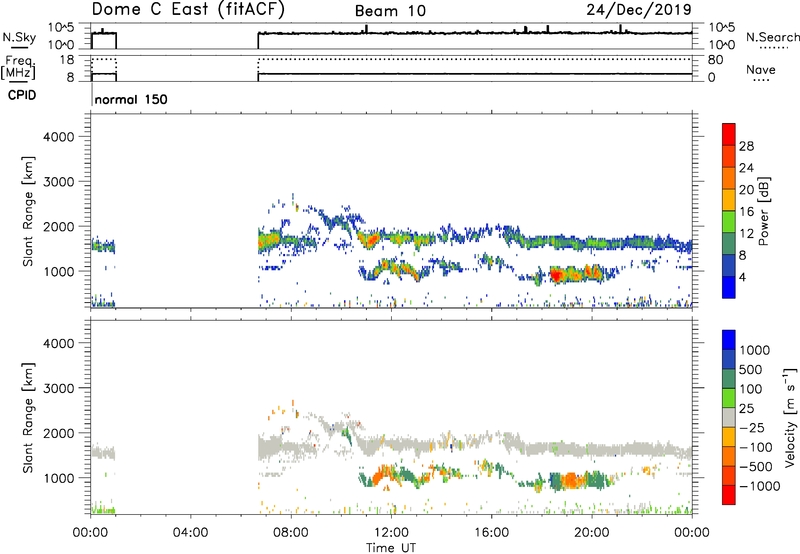Screen dimensions: 800x554
Task: Click the '12:00' time axis tick label
Action: [x=391, y=533]
